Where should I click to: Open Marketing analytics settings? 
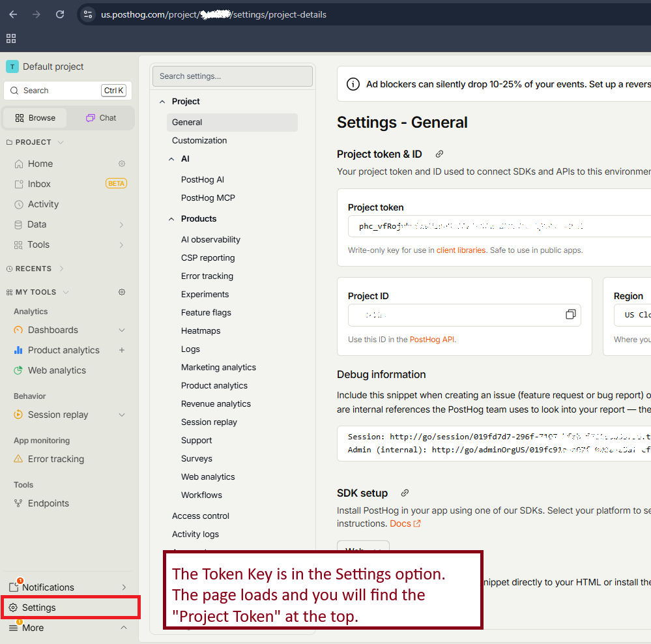(218, 368)
